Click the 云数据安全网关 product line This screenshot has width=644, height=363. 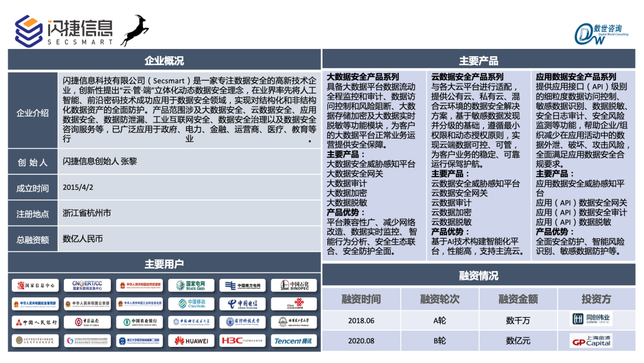[459, 193]
